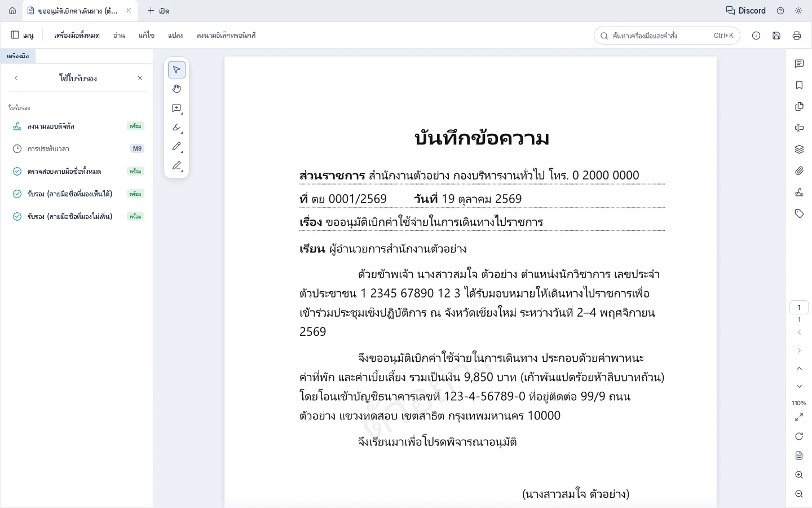Viewport: 812px width, 508px height.
Task: Save the document with the disk icon
Action: click(x=776, y=36)
